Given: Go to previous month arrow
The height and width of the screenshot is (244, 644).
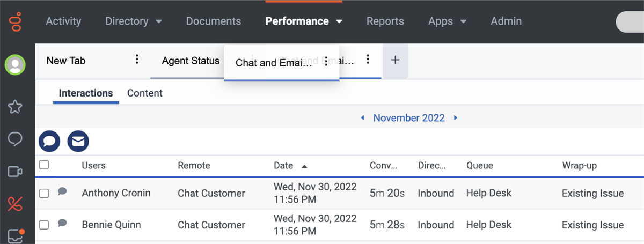Looking at the screenshot, I should tap(363, 117).
